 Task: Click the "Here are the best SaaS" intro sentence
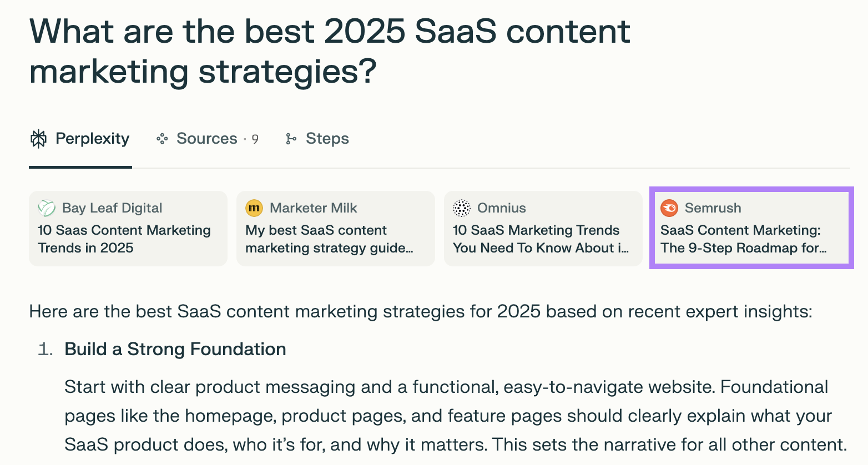(420, 311)
